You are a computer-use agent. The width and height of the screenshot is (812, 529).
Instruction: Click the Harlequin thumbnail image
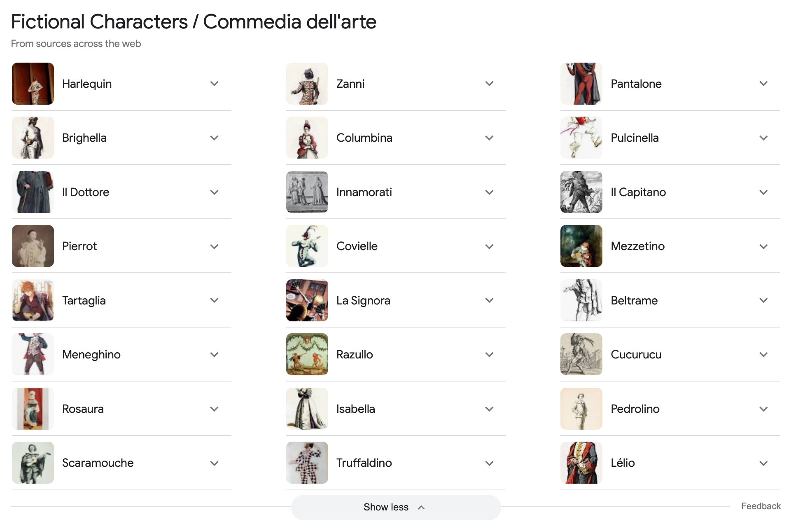click(33, 84)
